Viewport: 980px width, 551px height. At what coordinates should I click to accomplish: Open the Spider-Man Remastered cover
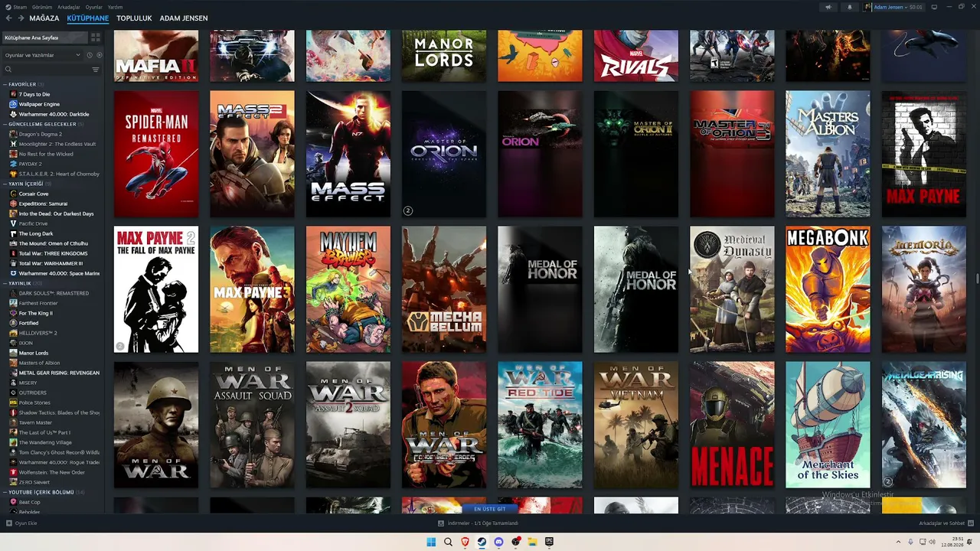coord(156,154)
